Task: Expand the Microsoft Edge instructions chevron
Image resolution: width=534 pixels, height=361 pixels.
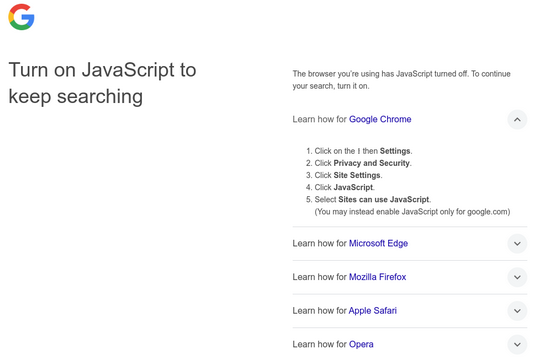Action: (517, 244)
